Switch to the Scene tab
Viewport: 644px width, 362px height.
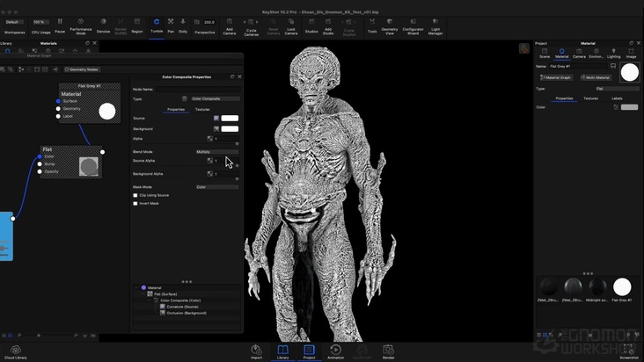545,54
